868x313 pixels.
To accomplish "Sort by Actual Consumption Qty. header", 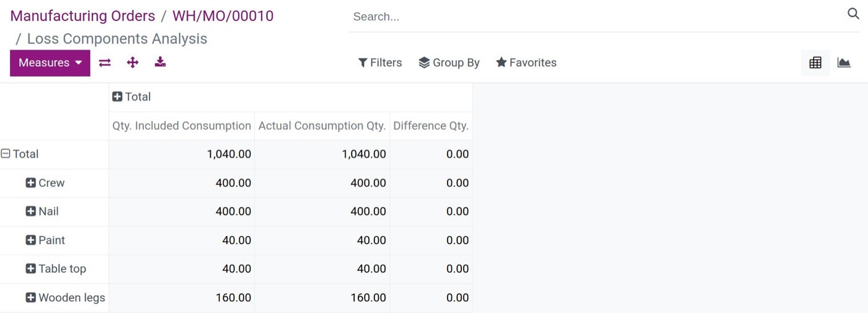I will click(322, 126).
